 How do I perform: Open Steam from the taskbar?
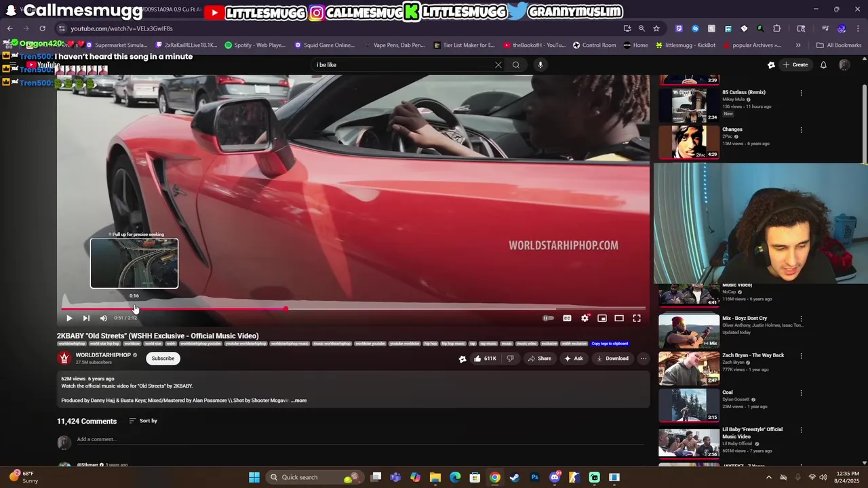click(515, 477)
